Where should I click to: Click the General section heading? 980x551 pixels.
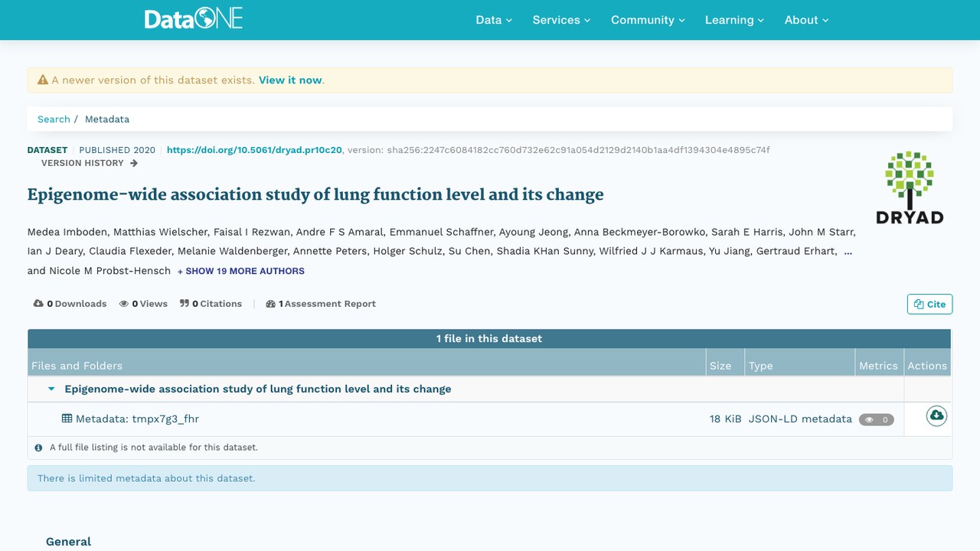point(68,542)
